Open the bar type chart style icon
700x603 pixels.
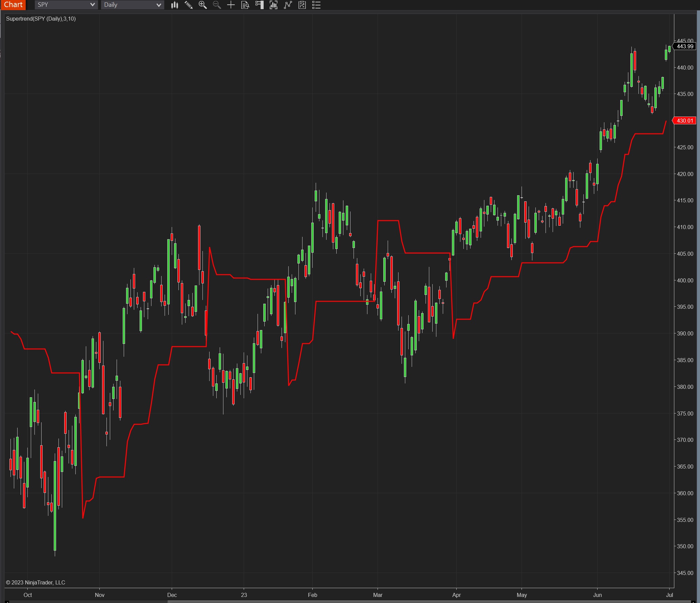174,5
